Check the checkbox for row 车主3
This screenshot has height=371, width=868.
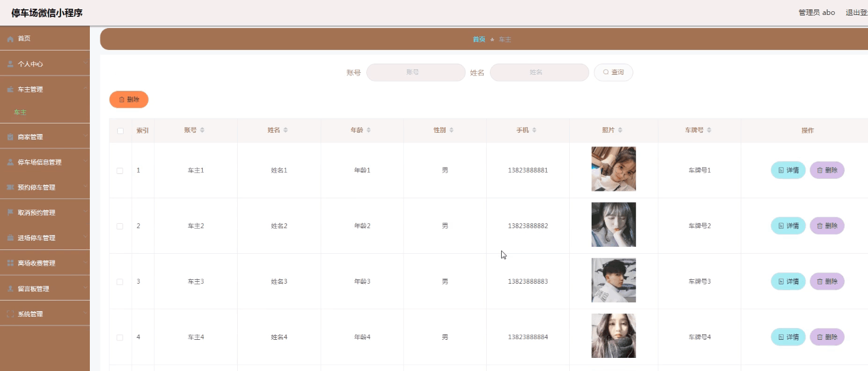pos(120,282)
